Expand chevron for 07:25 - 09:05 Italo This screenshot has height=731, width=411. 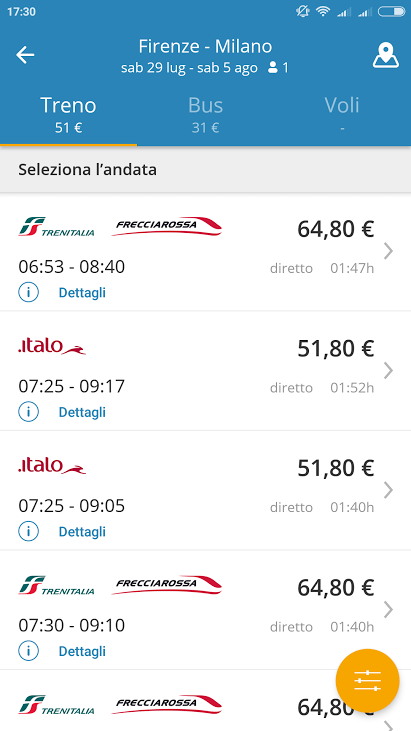tap(388, 490)
